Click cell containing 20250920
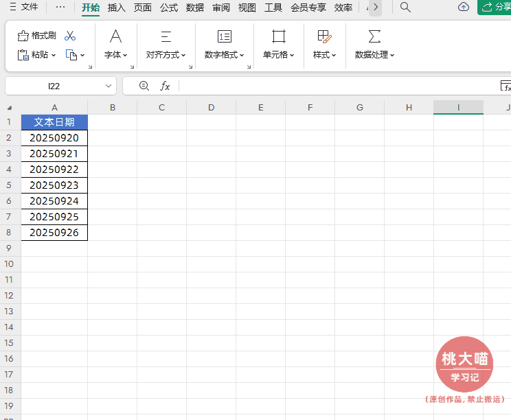 54,138
